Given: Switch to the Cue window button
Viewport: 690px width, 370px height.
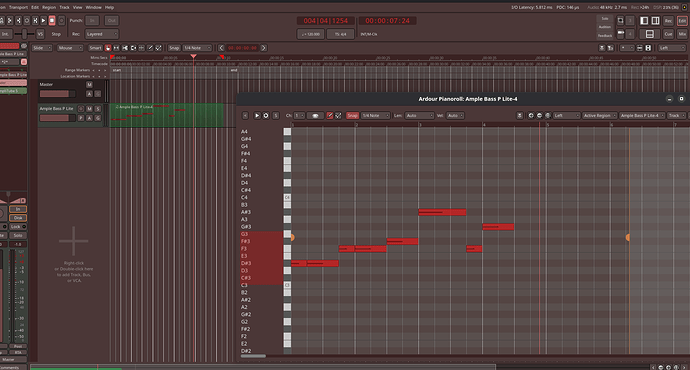Looking at the screenshot, I should pos(668,34).
